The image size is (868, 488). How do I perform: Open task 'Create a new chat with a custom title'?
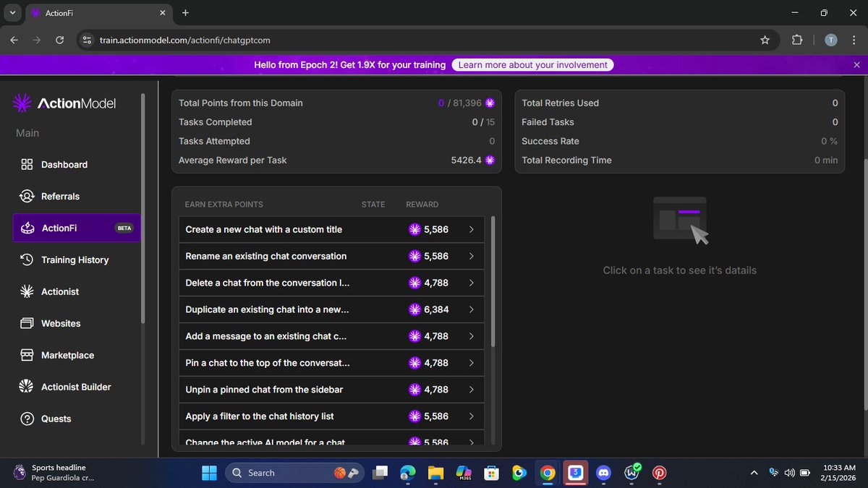point(331,229)
